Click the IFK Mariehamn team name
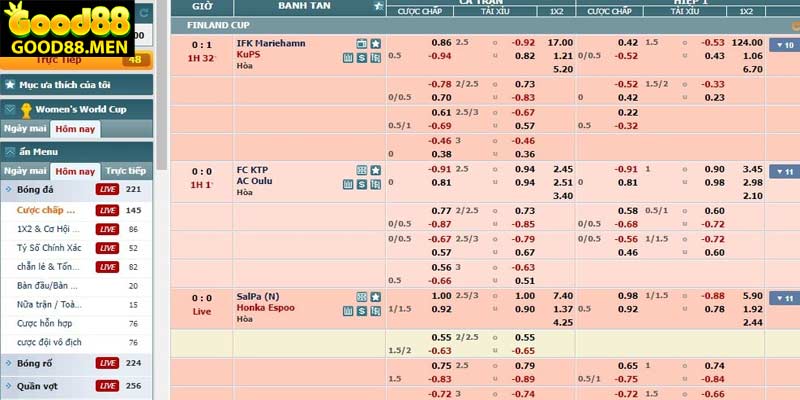This screenshot has width=800, height=400. pos(271,43)
